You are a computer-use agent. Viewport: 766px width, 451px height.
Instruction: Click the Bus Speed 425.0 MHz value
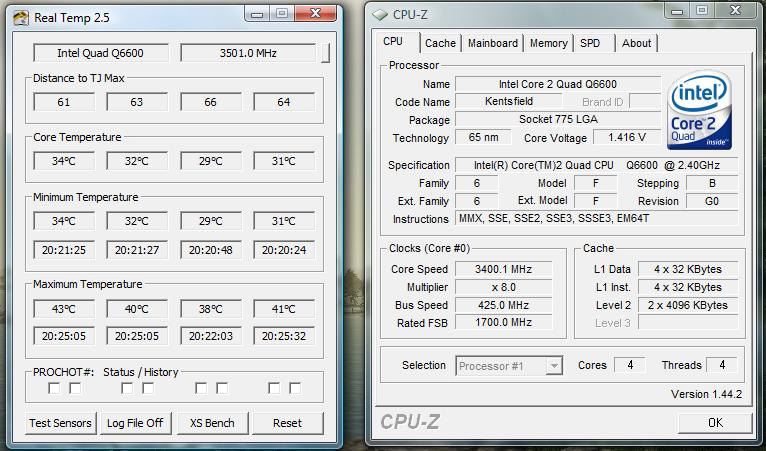tap(504, 305)
